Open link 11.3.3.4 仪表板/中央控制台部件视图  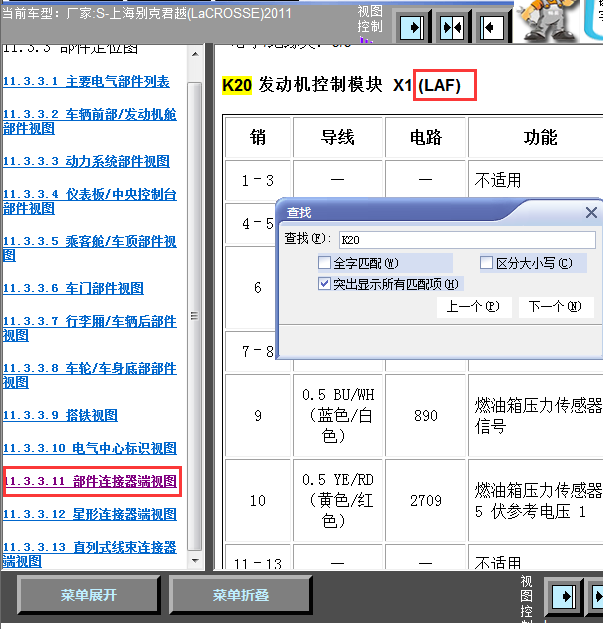coord(89,201)
